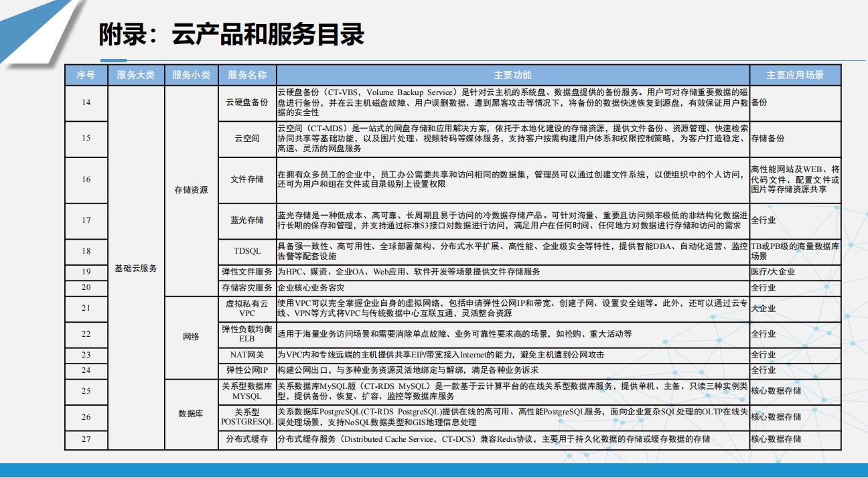Select the 弹性文件服务 cell

(247, 272)
